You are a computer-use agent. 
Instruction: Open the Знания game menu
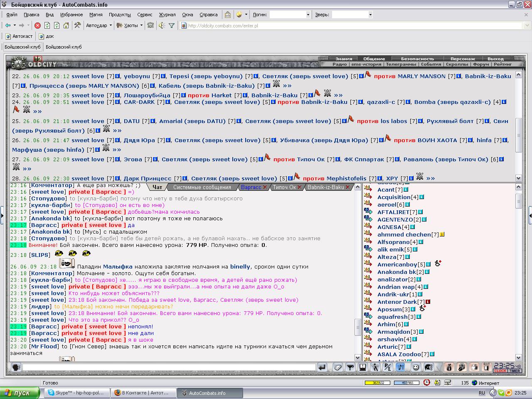(x=344, y=59)
